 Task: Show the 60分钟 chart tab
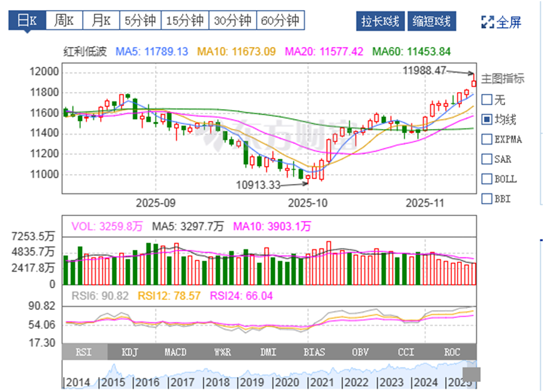tap(280, 21)
